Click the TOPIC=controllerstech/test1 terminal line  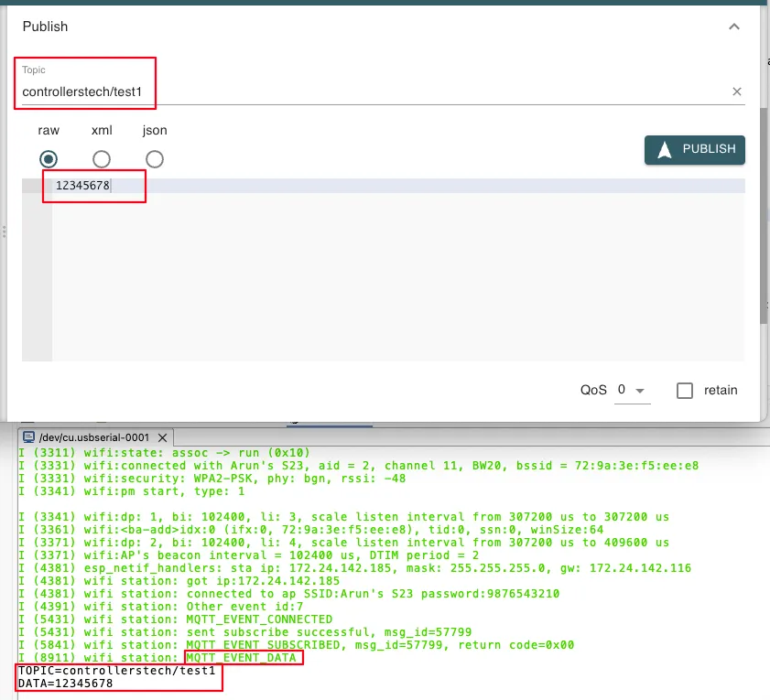pos(117,670)
